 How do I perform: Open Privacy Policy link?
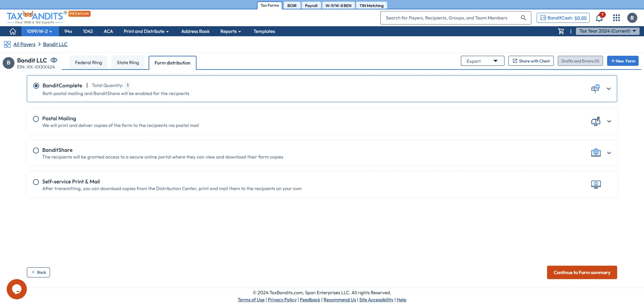pyautogui.click(x=282, y=300)
